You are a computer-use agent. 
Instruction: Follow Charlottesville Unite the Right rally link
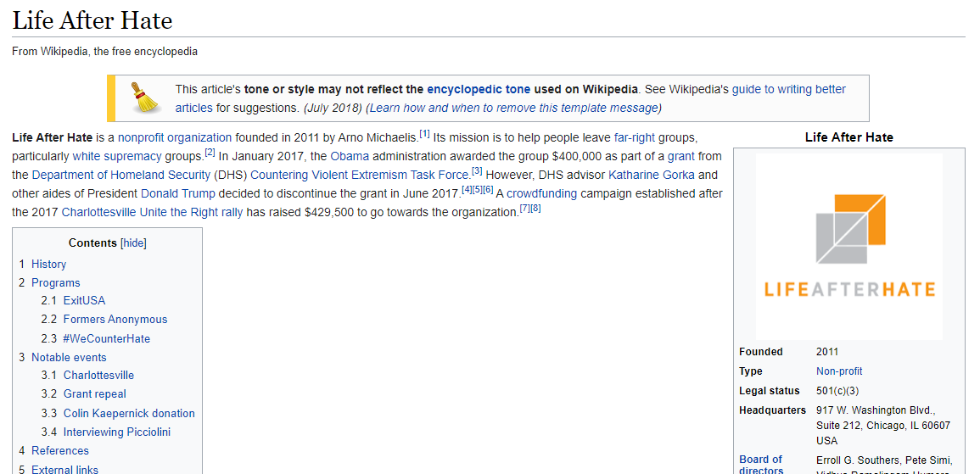tap(152, 212)
